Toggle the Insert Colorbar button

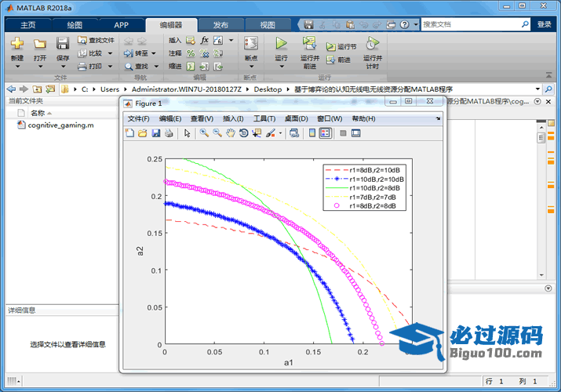312,133
